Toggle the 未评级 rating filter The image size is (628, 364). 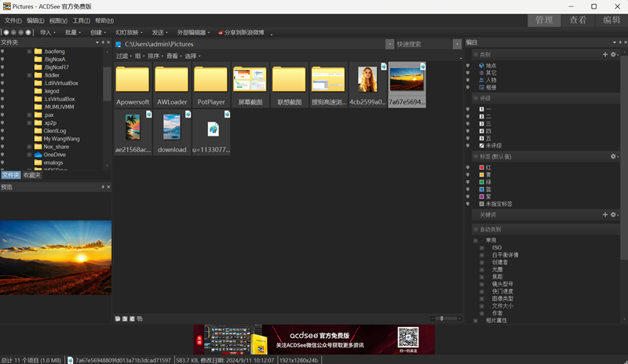481,145
